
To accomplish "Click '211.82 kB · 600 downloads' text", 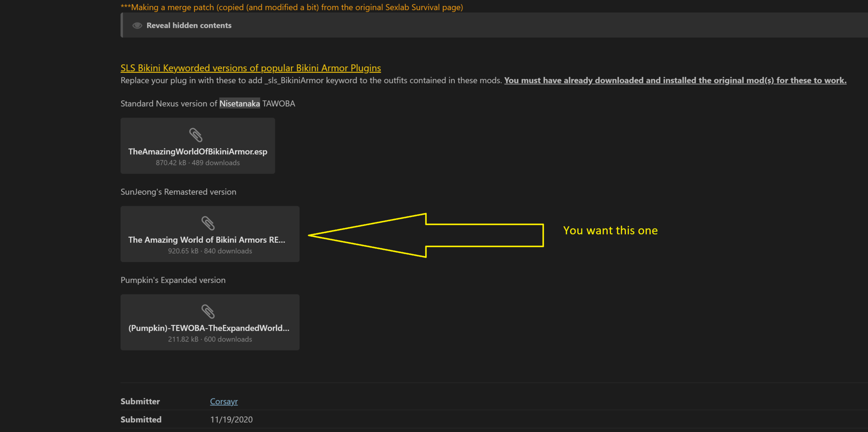I will point(210,339).
